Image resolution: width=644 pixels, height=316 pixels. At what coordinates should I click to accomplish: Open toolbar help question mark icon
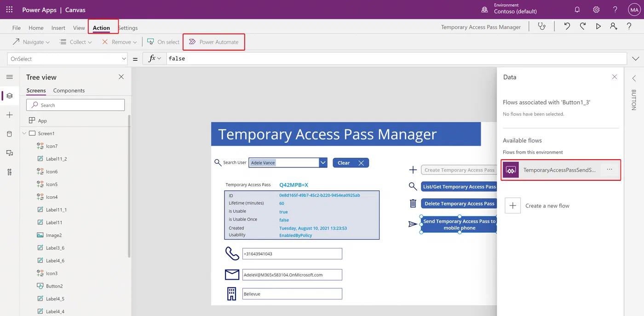tap(629, 27)
